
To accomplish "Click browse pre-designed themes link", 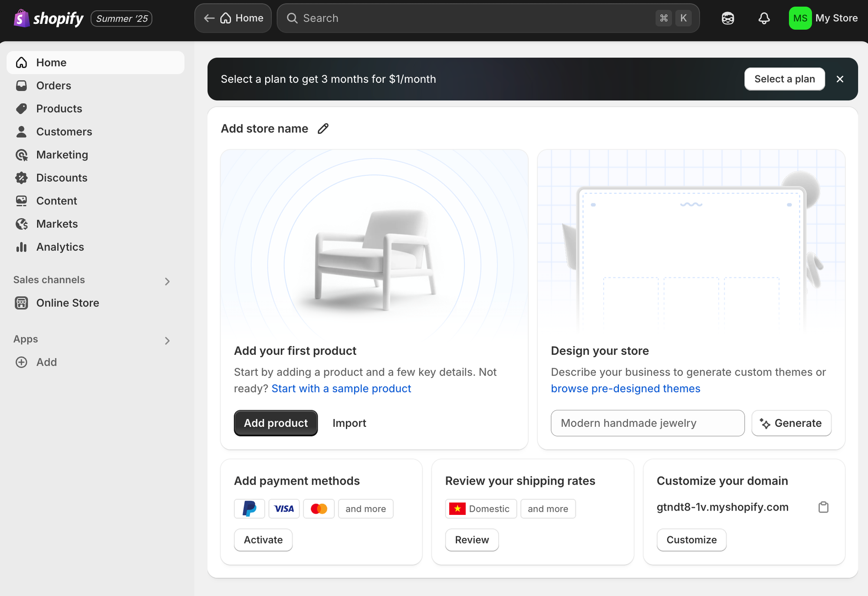I will point(625,389).
